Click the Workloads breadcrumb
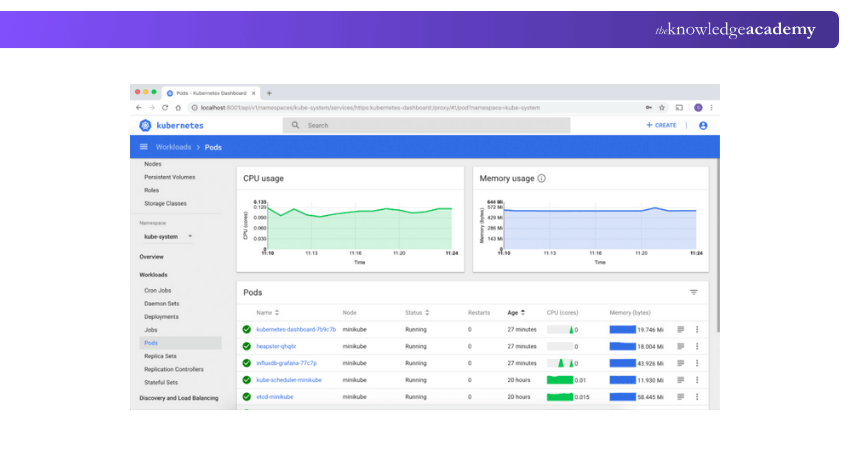This screenshot has width=850, height=450. click(173, 147)
